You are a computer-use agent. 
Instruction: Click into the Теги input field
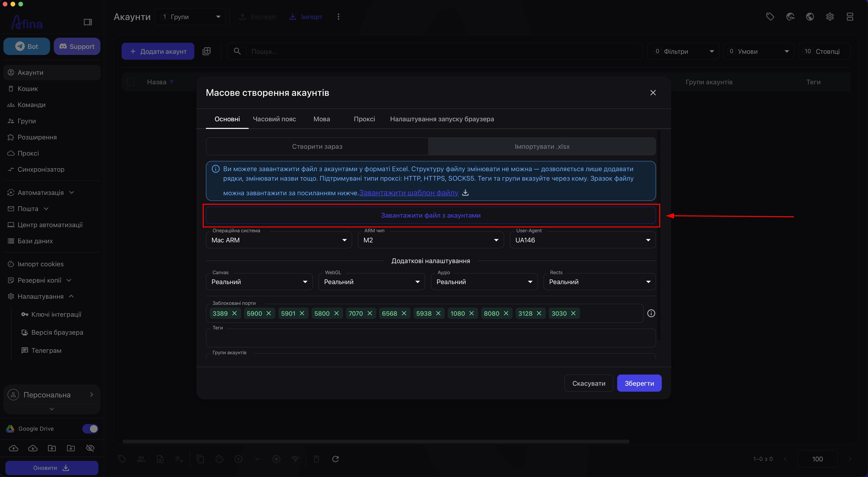tap(431, 338)
